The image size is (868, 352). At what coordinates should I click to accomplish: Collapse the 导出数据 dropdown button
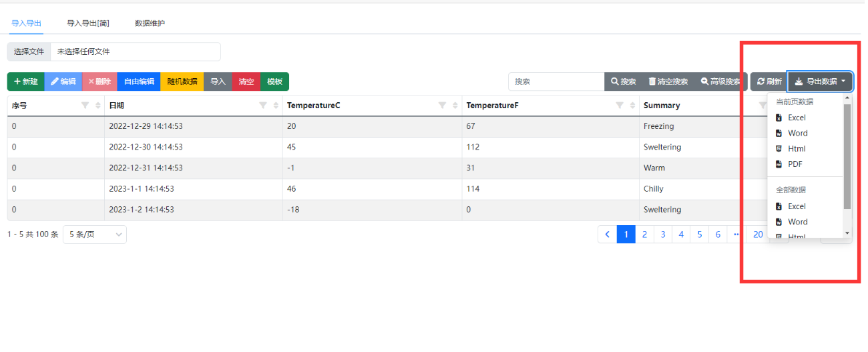pyautogui.click(x=820, y=81)
